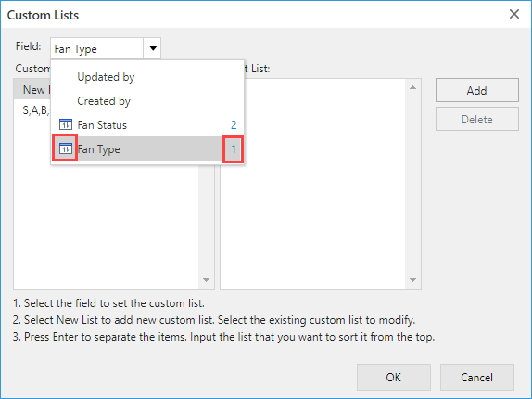Select the S,A,B custom list entry
Viewport: 532px width, 399px height.
click(x=36, y=110)
